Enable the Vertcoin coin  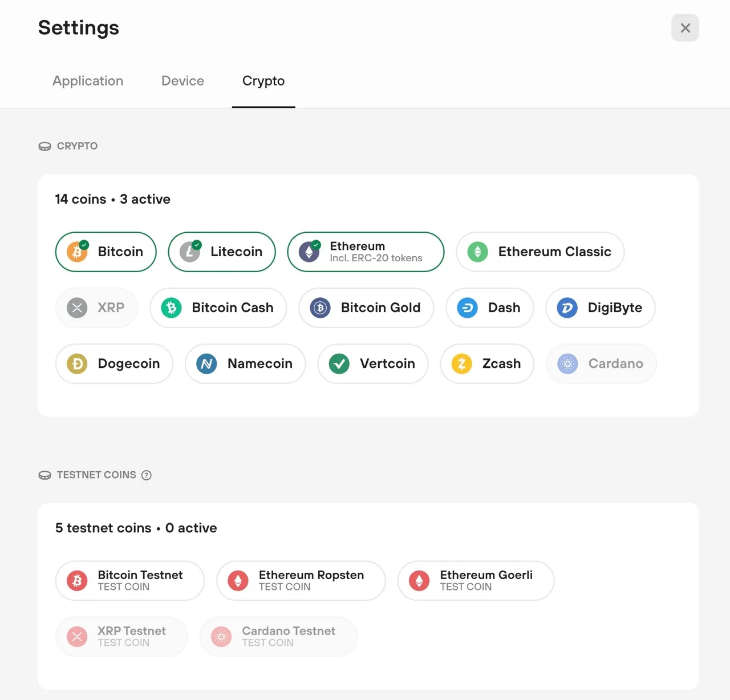pos(373,363)
